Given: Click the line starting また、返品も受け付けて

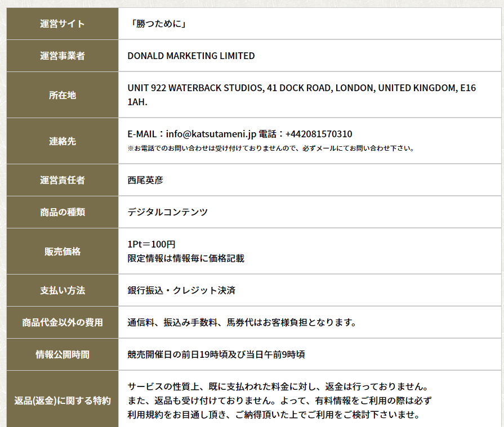Looking at the screenshot, I should click(279, 401).
